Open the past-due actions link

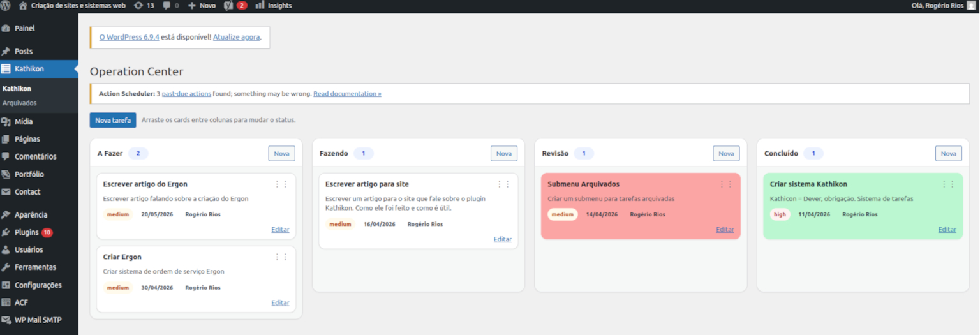pyautogui.click(x=186, y=94)
